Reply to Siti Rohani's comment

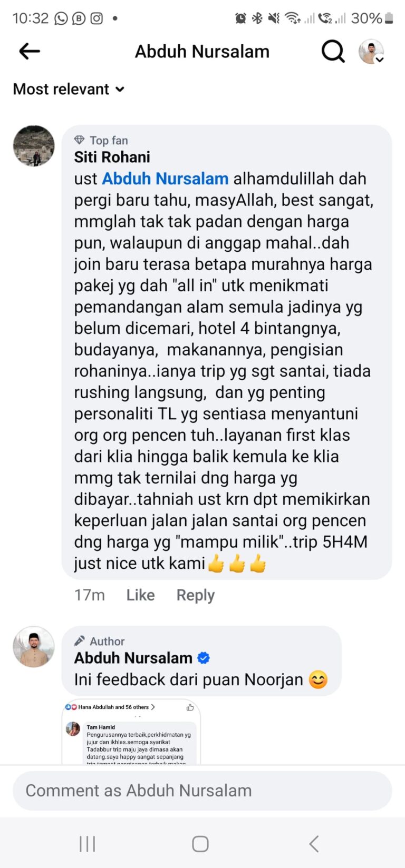tap(195, 595)
